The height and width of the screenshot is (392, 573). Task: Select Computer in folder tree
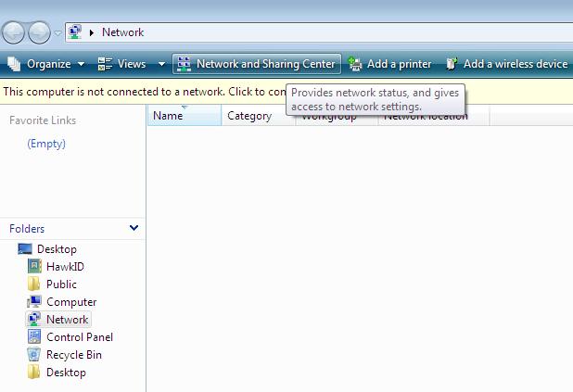click(x=71, y=302)
